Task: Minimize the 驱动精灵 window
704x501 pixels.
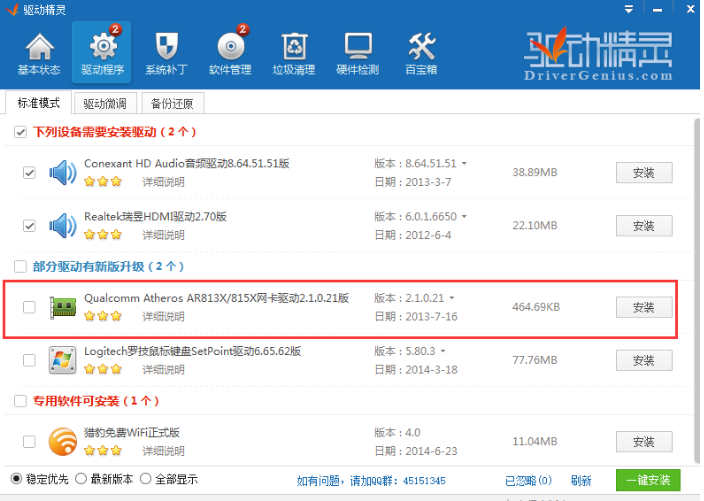Action: 657,10
